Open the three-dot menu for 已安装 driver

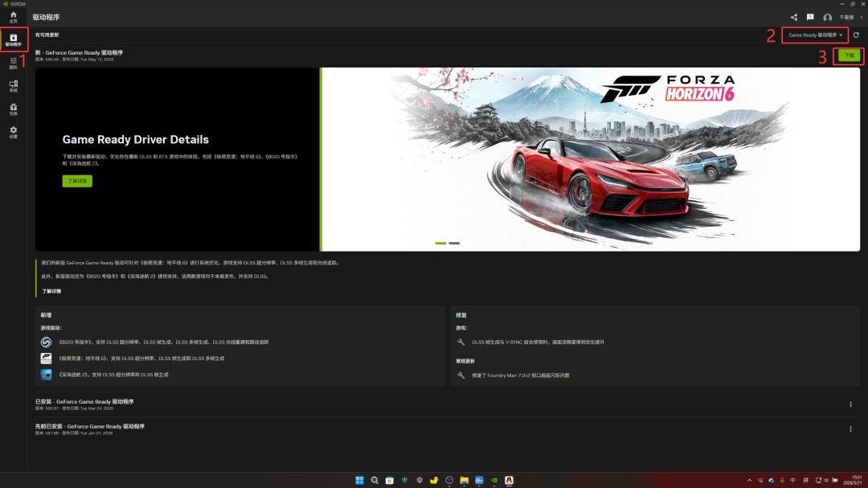coord(850,404)
